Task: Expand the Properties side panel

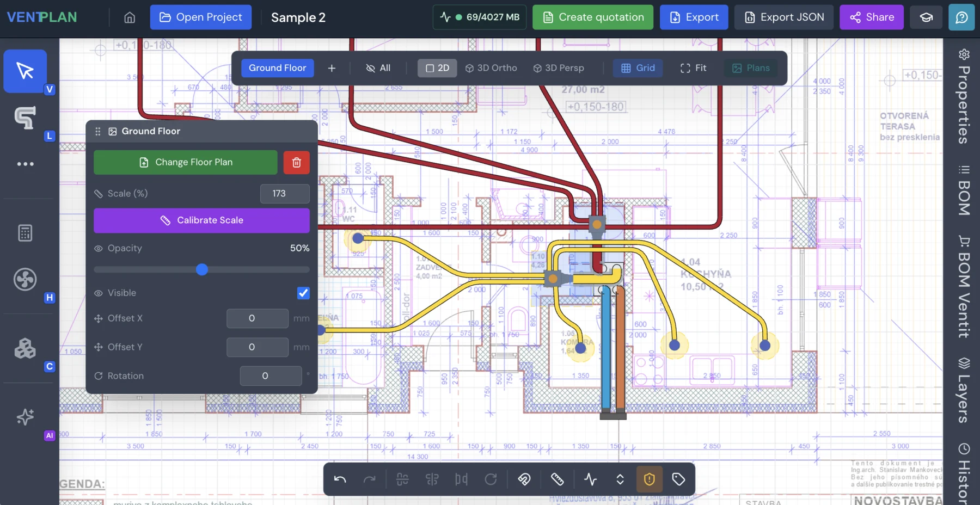Action: (x=964, y=96)
